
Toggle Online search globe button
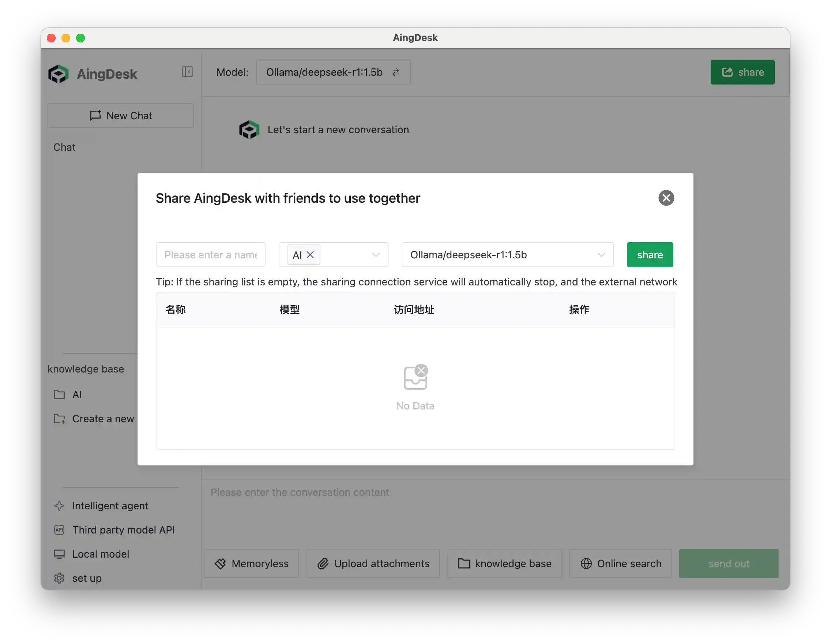[x=620, y=564]
